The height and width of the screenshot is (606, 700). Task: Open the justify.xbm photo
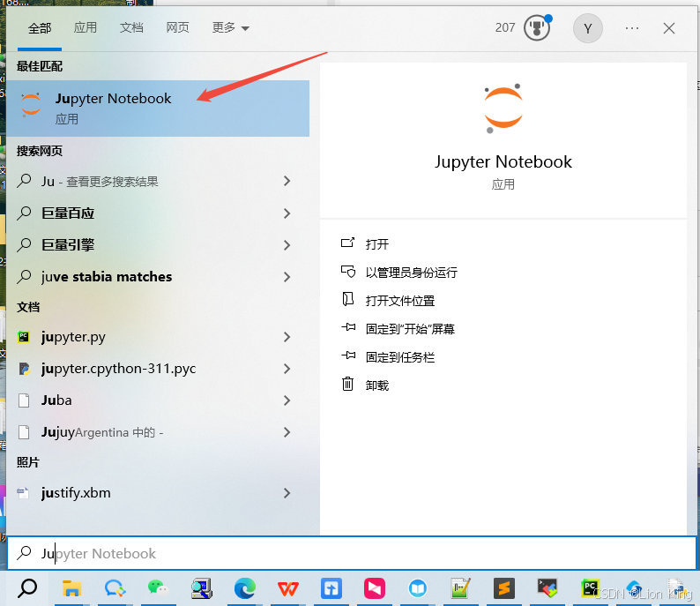[x=158, y=492]
